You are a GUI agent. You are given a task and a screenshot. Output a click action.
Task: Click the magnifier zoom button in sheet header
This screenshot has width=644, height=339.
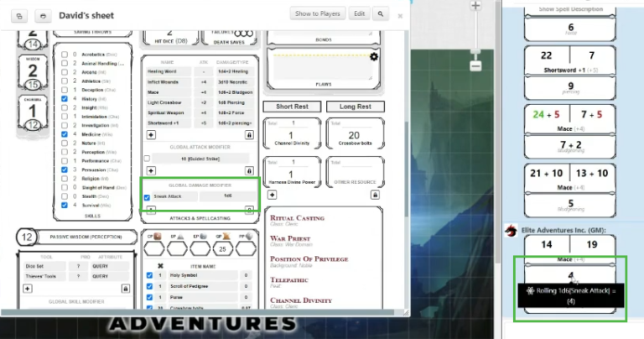(381, 13)
